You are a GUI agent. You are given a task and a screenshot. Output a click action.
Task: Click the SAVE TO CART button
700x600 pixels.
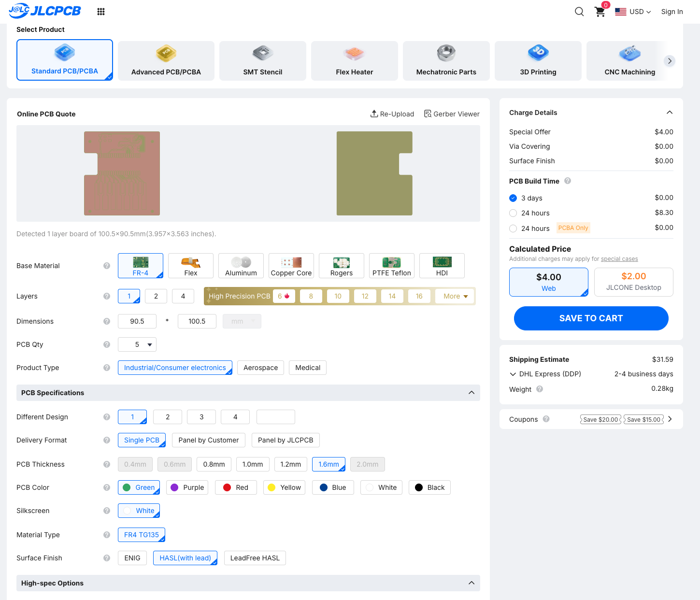pyautogui.click(x=591, y=318)
